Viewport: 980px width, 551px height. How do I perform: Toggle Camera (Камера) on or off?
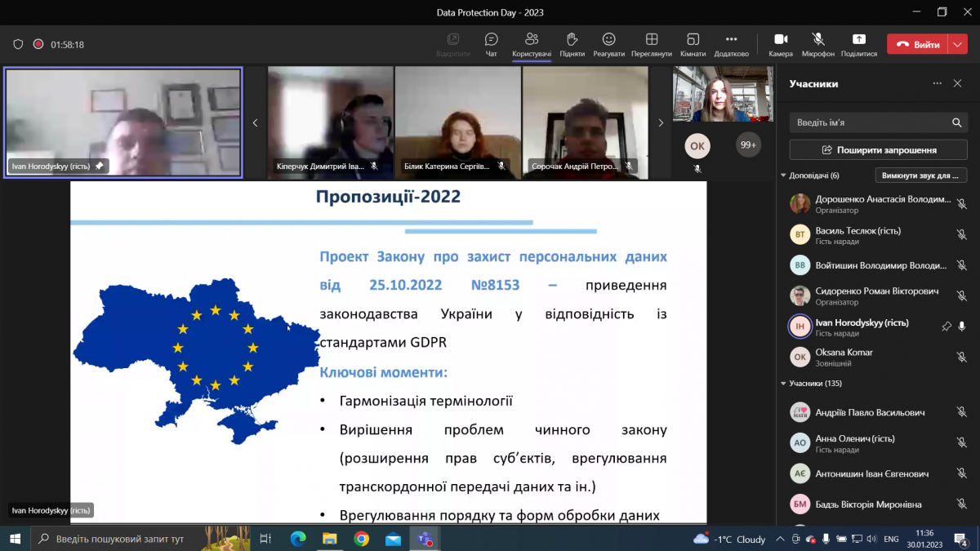point(781,44)
